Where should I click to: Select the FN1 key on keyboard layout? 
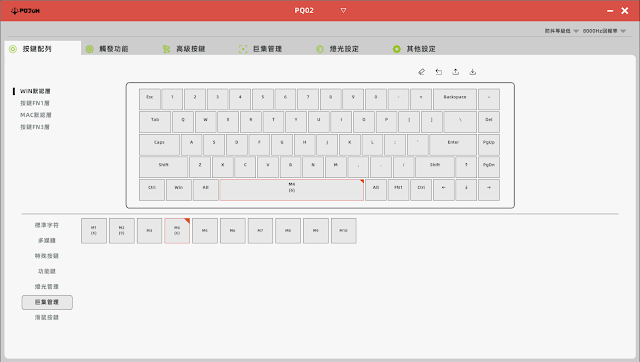(x=398, y=190)
